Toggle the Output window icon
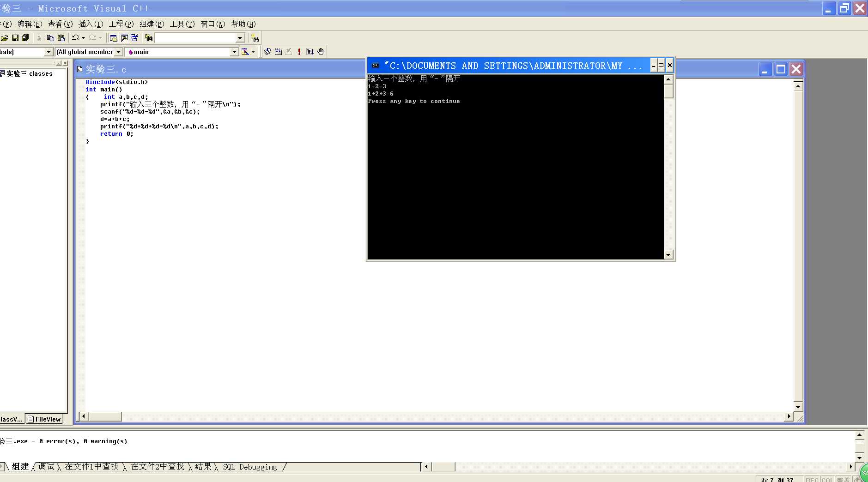Viewport: 868px width, 482px height. pyautogui.click(x=124, y=38)
